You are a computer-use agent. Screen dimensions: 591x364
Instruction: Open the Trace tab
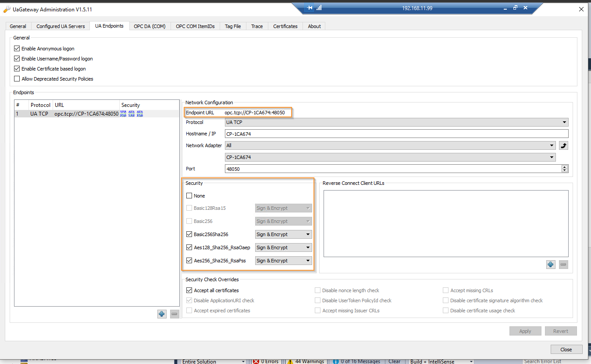coord(257,26)
